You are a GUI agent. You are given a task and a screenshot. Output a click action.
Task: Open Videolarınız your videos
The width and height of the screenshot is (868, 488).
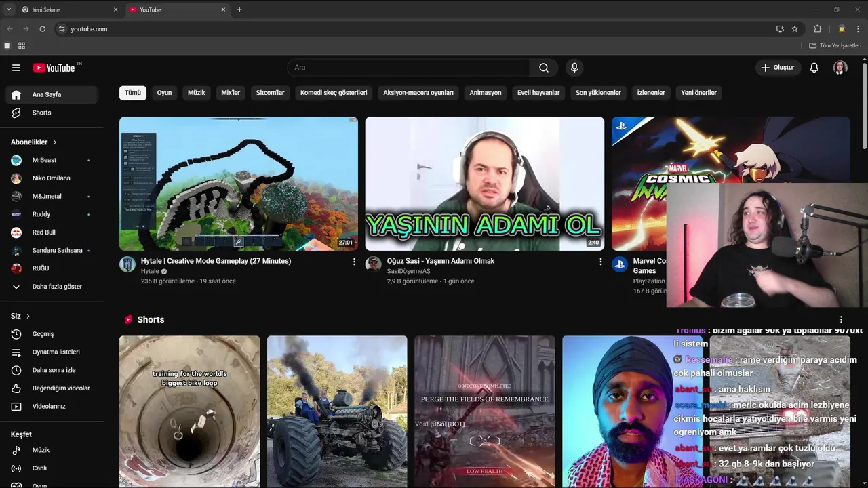52,407
